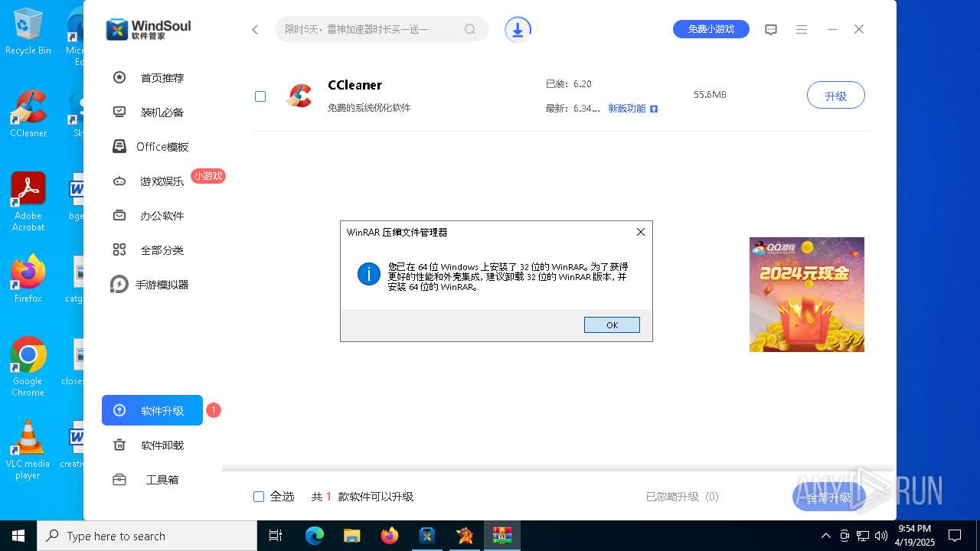Viewport: 980px width, 551px height.
Task: Click the 小游戏 red badge
Action: pos(208,176)
